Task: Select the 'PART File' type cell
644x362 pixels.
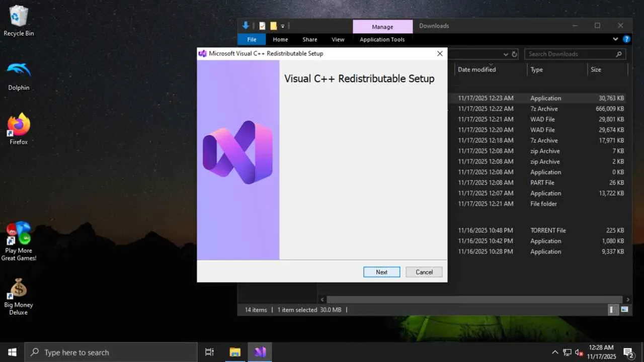Action: pyautogui.click(x=542, y=183)
